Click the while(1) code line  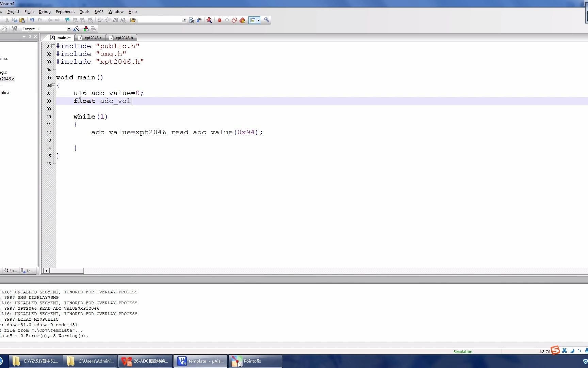tap(91, 117)
